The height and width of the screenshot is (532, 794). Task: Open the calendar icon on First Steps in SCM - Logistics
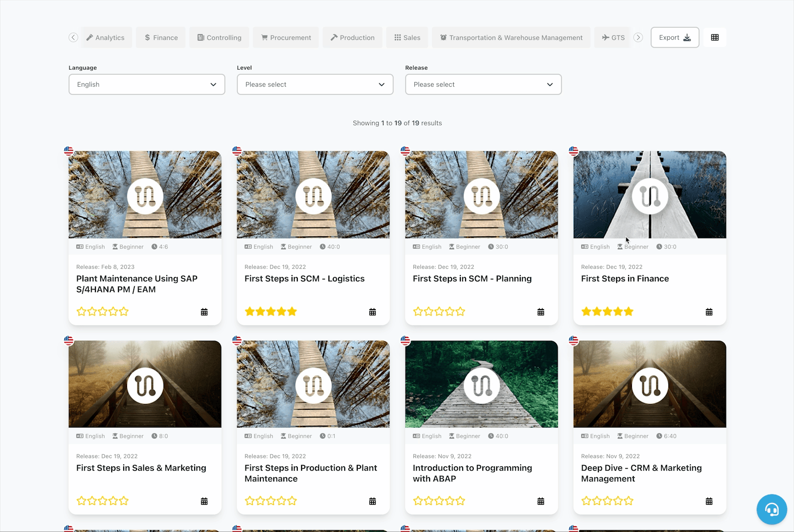click(373, 312)
